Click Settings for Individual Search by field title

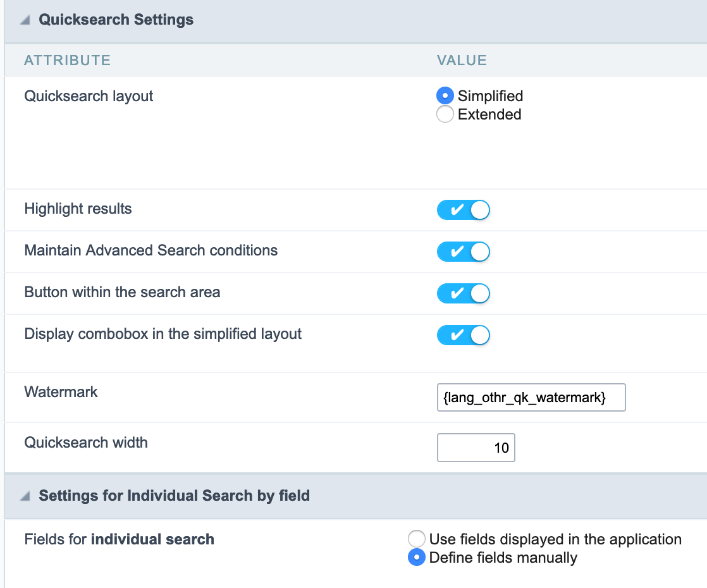(x=174, y=496)
